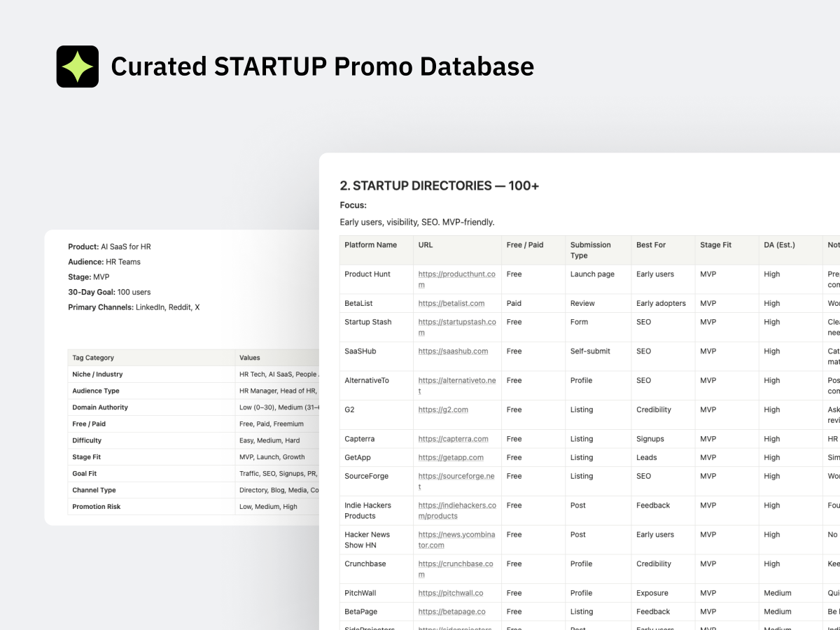The image size is (840, 630).
Task: Click the Tag Category table header
Action: point(93,358)
